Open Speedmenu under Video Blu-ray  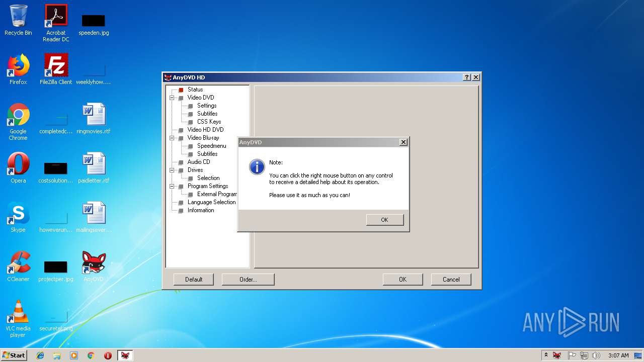pyautogui.click(x=211, y=146)
